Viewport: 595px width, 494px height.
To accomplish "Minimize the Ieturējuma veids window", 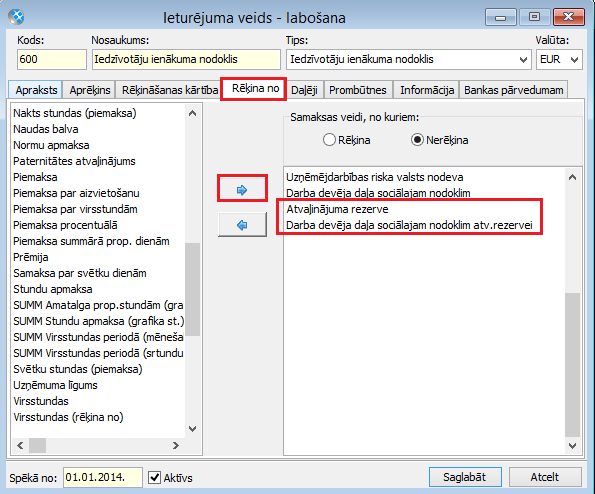I will (x=501, y=17).
